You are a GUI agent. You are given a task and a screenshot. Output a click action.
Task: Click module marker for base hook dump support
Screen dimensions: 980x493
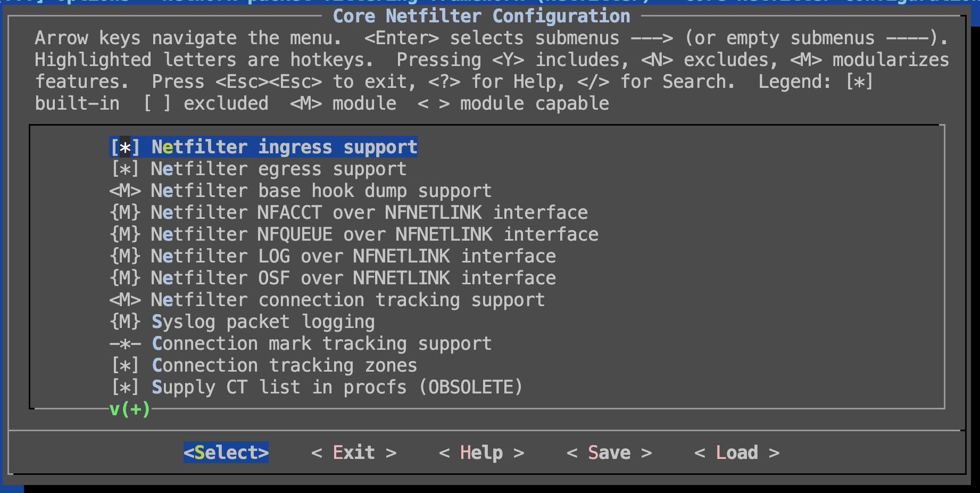tap(125, 191)
